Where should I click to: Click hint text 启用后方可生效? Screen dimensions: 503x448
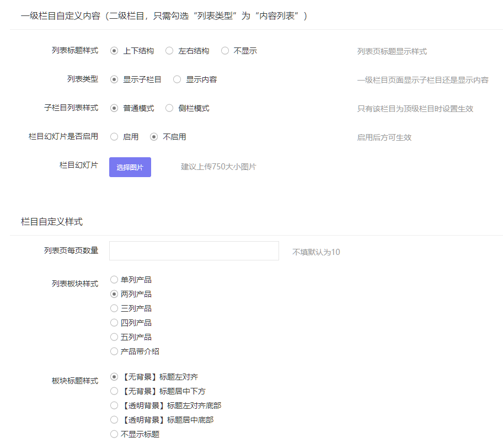click(384, 137)
